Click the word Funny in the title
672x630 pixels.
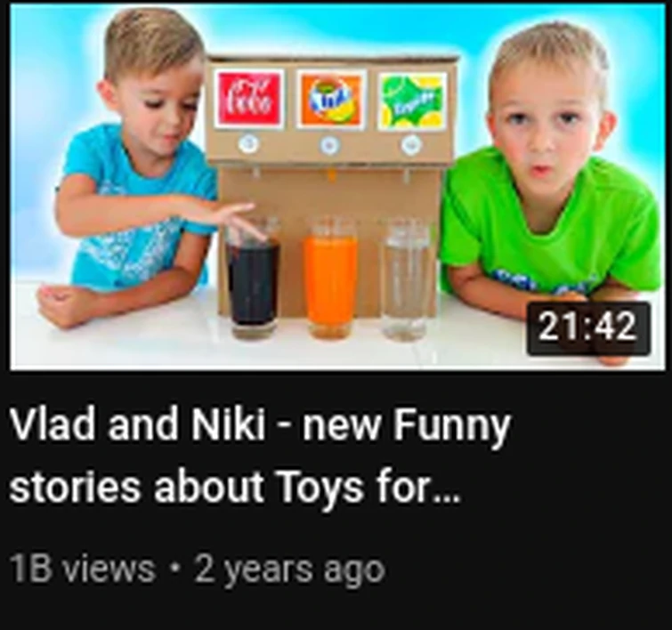tap(452, 426)
